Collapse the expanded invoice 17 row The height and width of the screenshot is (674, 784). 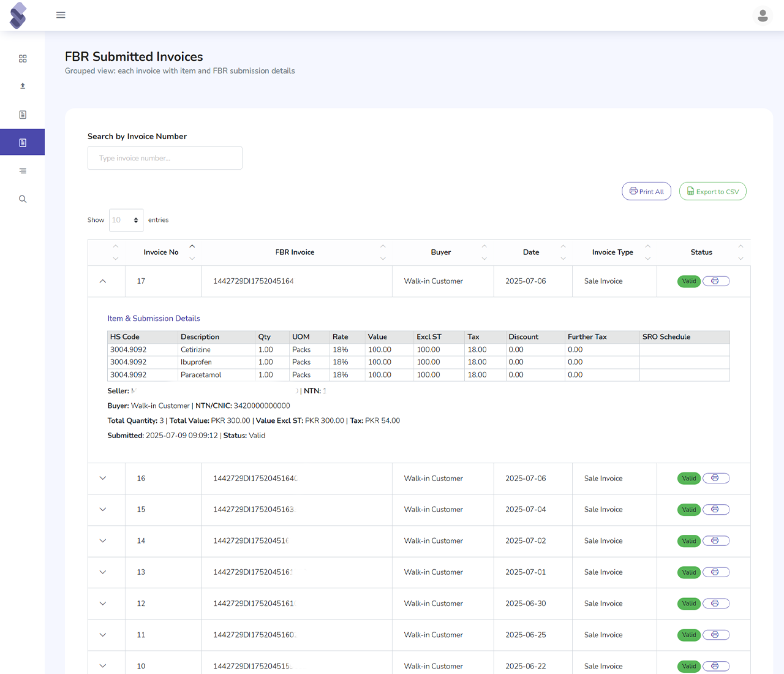(103, 281)
